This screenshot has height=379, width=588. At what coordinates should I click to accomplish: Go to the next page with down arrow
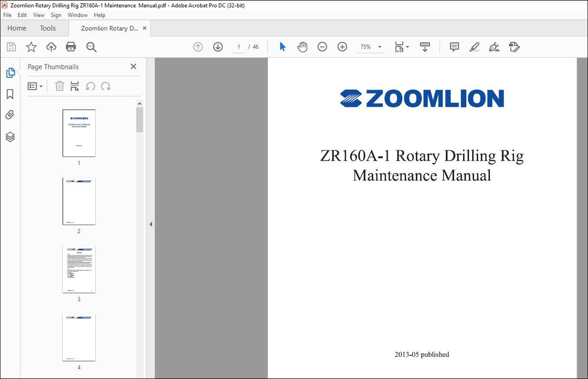click(x=218, y=46)
